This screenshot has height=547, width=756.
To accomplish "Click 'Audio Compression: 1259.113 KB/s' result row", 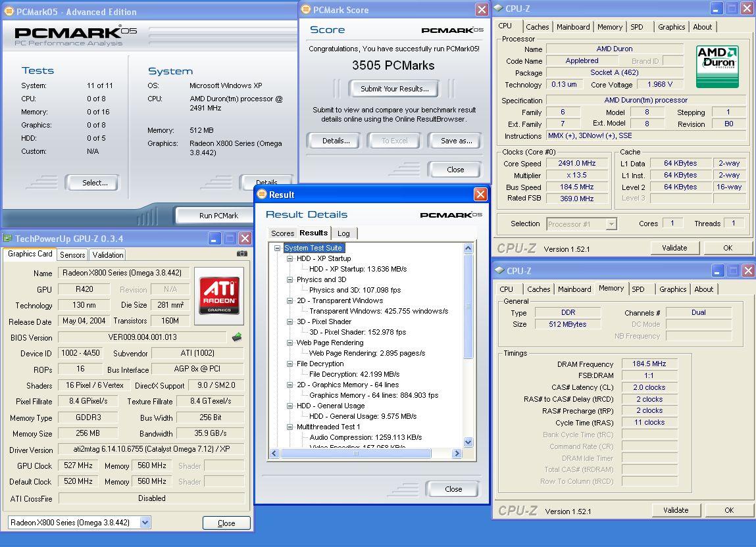I will [x=365, y=438].
